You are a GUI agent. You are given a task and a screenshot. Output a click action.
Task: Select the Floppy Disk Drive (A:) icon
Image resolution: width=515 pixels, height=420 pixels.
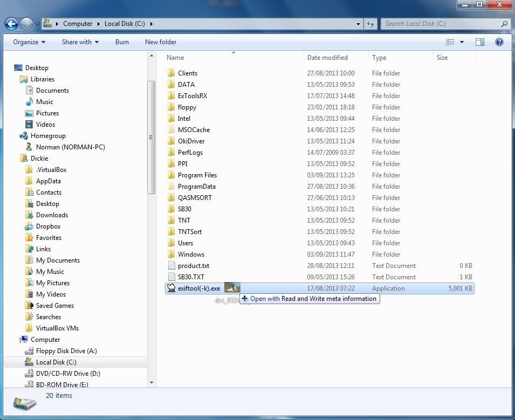pyautogui.click(x=29, y=350)
